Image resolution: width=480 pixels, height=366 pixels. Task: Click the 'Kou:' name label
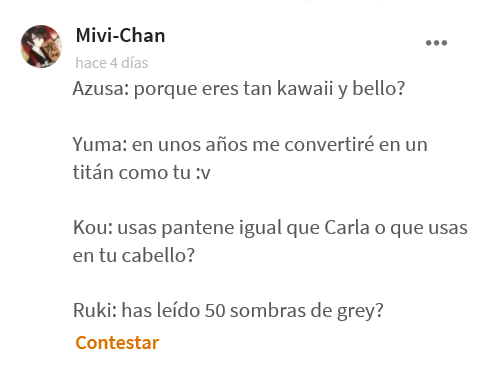pyautogui.click(x=93, y=228)
